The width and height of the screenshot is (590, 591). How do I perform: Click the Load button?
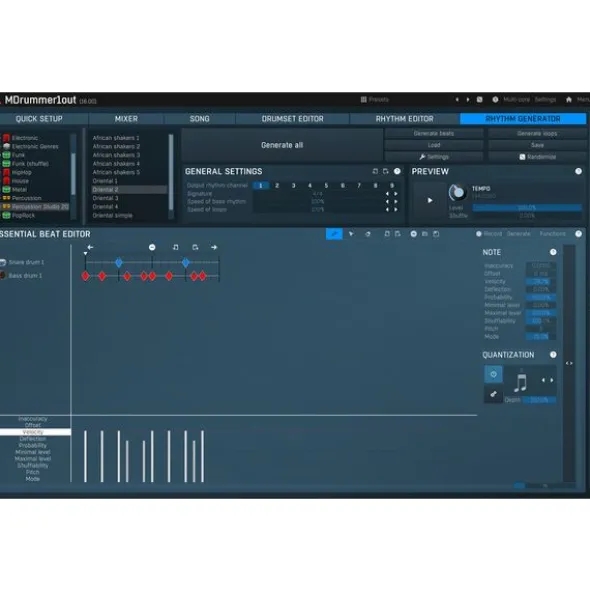pos(434,145)
